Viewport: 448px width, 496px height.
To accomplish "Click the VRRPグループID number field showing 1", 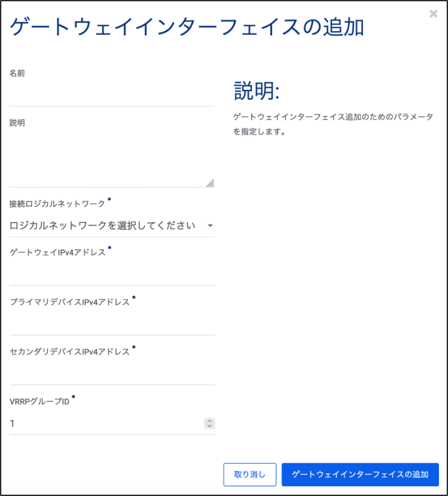I will (x=107, y=423).
